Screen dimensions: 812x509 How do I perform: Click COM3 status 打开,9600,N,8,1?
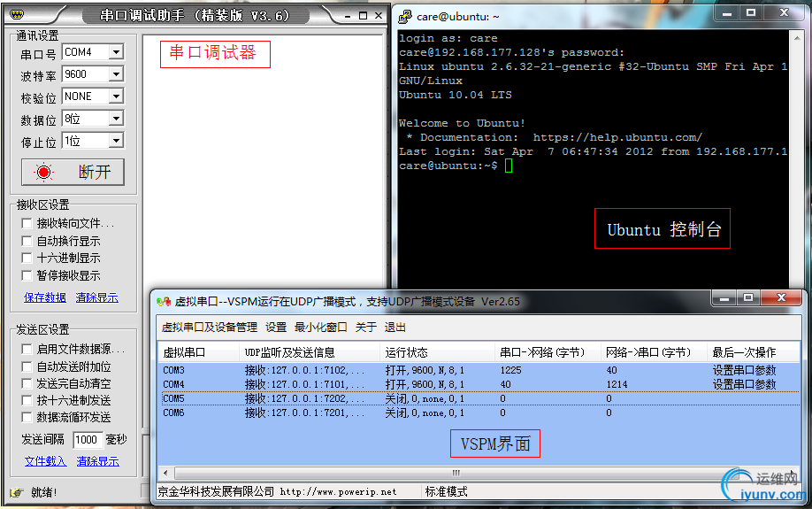[425, 370]
